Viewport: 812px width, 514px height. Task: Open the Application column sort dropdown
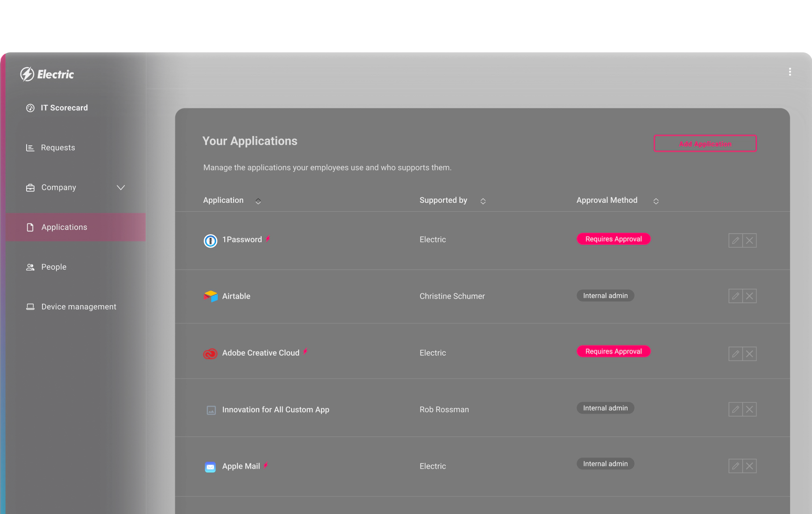(258, 202)
